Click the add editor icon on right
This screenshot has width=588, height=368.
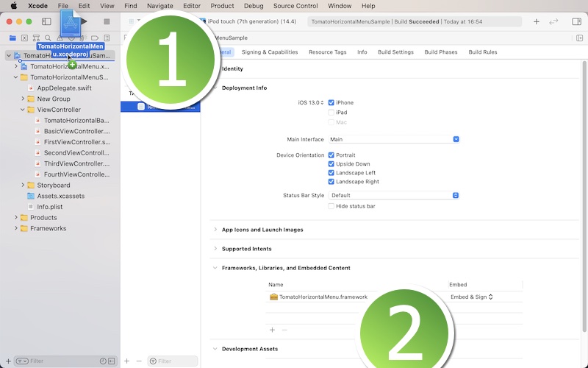pyautogui.click(x=579, y=38)
